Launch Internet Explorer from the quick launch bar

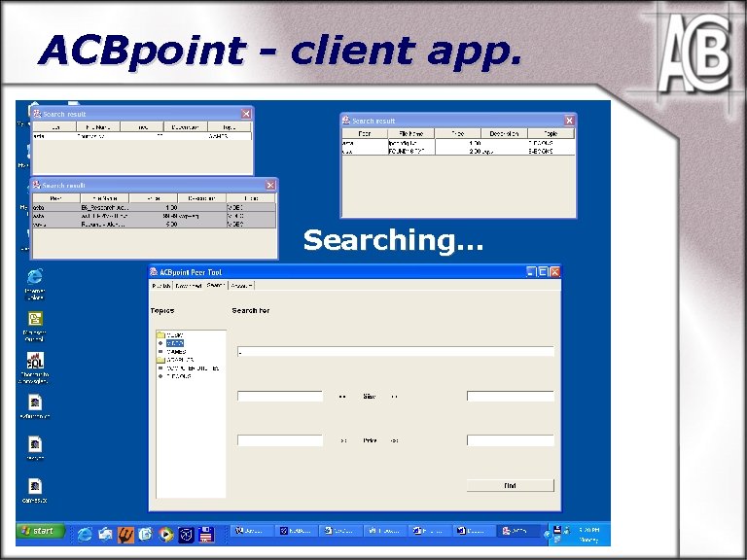[85, 535]
